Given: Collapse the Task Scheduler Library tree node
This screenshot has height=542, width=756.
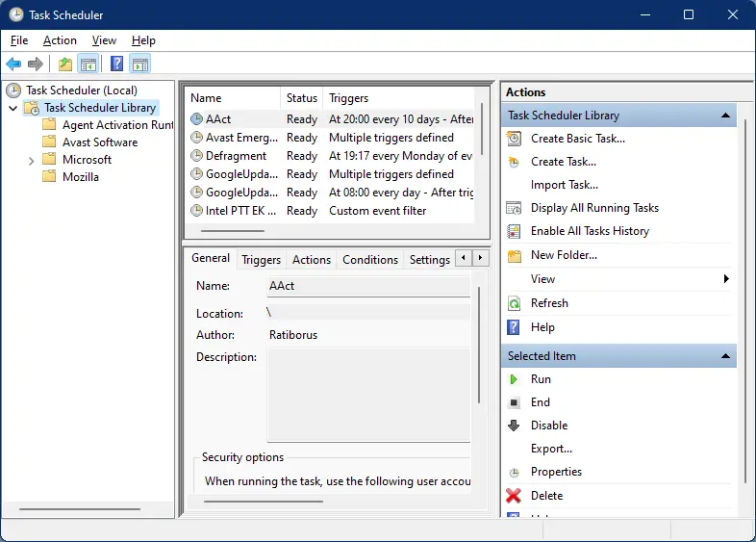Looking at the screenshot, I should [13, 108].
